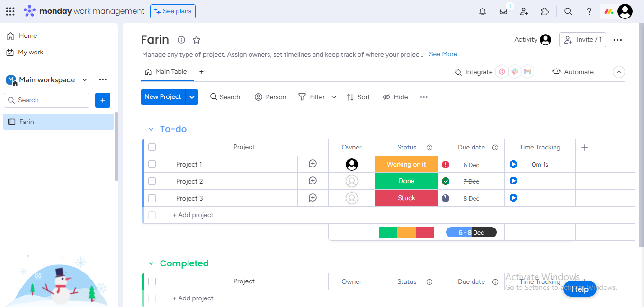Open the user profile avatar in top bar
Image resolution: width=644 pixels, height=307 pixels.
pos(625,11)
